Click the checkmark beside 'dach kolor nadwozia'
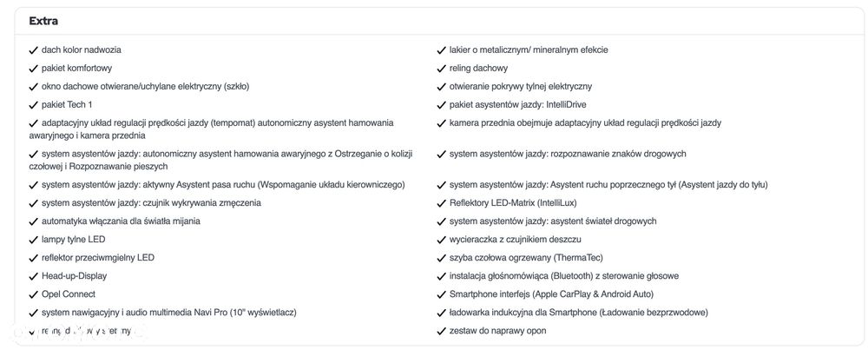868x350 pixels. (x=33, y=50)
